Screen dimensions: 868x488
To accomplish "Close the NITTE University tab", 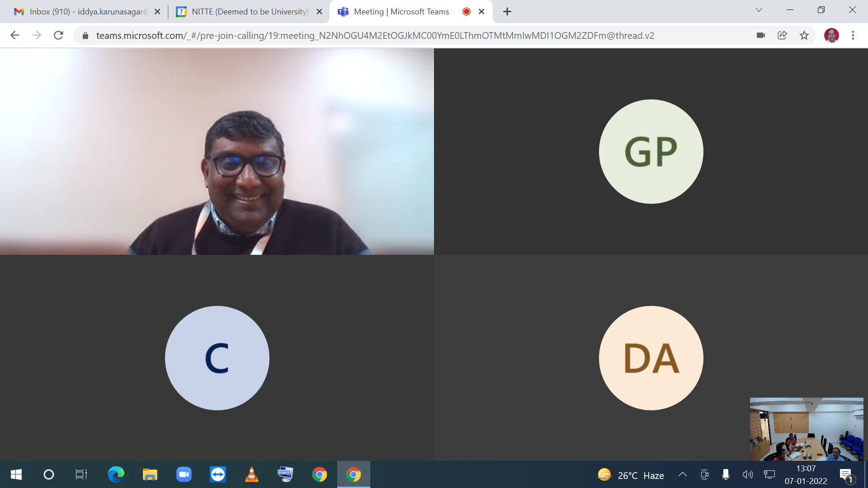I will click(x=319, y=12).
